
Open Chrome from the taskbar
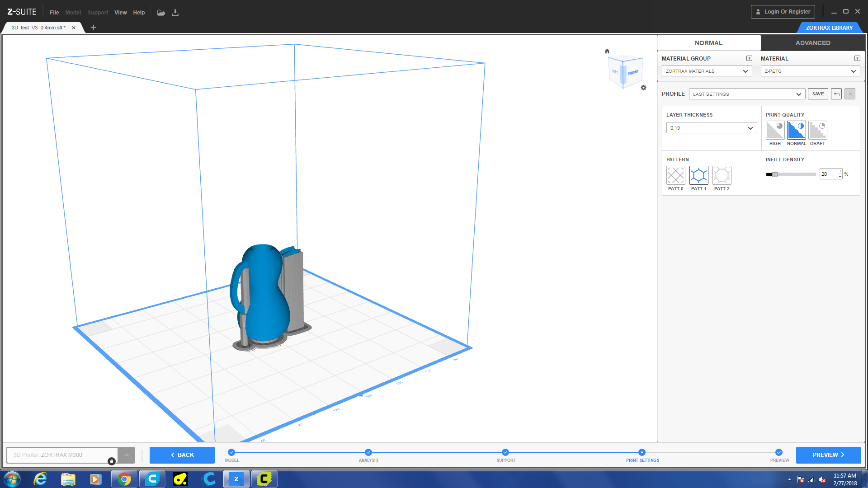click(124, 479)
